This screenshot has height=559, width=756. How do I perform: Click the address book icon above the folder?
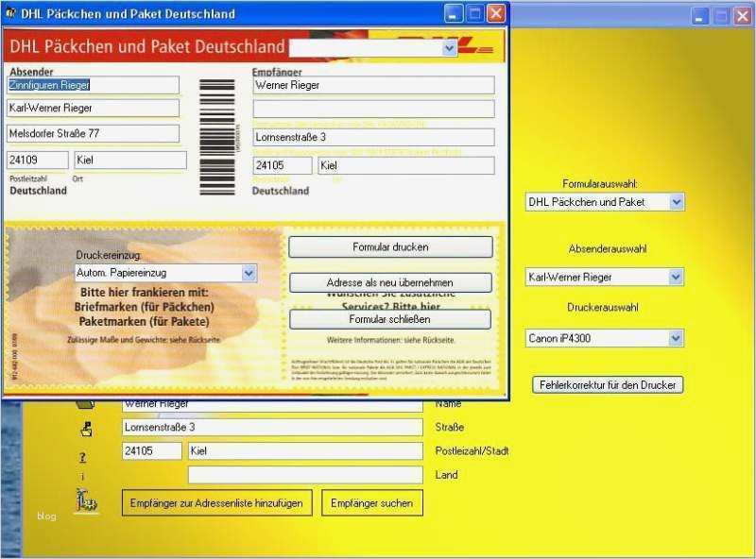coord(84,404)
